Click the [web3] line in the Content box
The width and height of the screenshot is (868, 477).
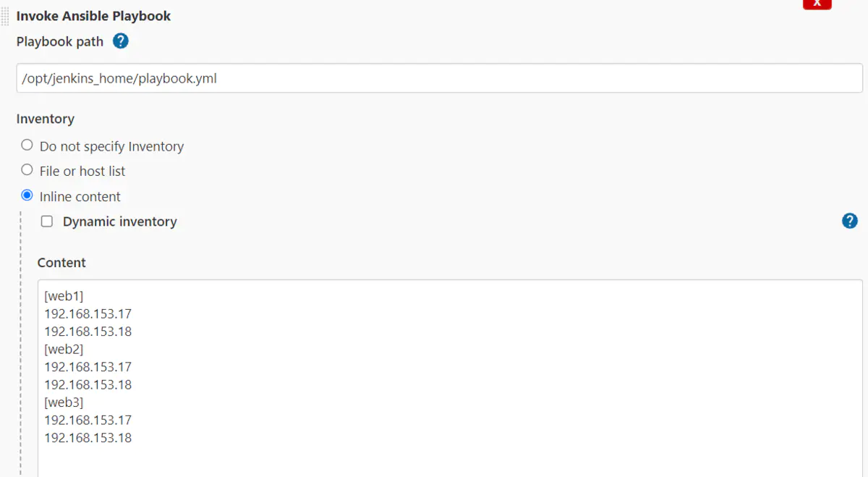point(64,402)
